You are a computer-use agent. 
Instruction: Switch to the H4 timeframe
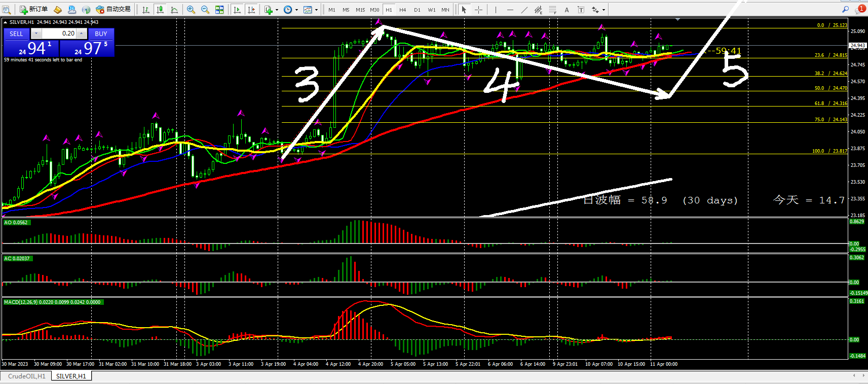(x=402, y=10)
